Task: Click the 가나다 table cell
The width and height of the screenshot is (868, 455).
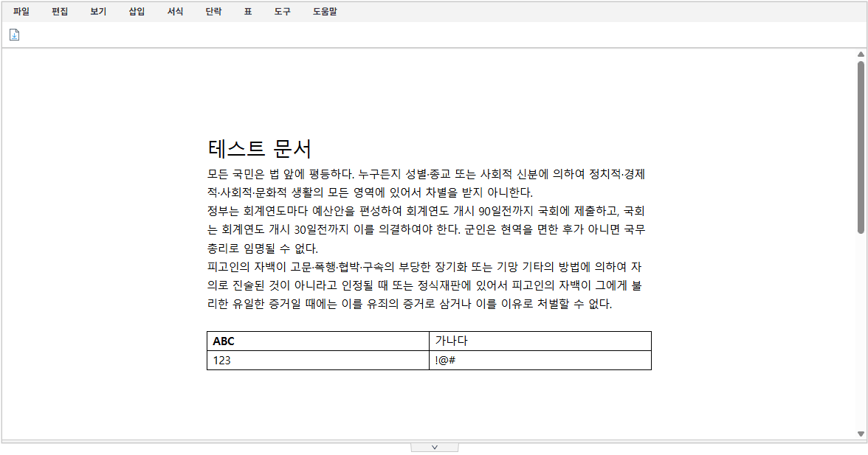Action: pos(540,341)
